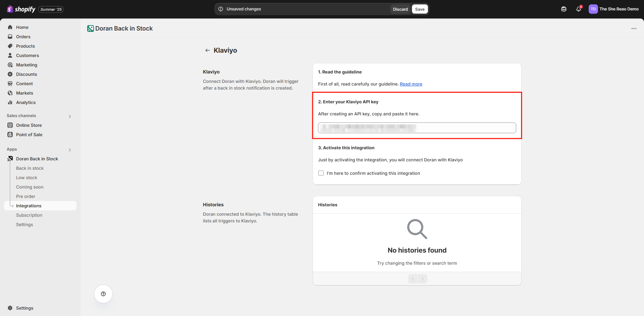
Task: Open the Read more guideline link
Action: [411, 84]
